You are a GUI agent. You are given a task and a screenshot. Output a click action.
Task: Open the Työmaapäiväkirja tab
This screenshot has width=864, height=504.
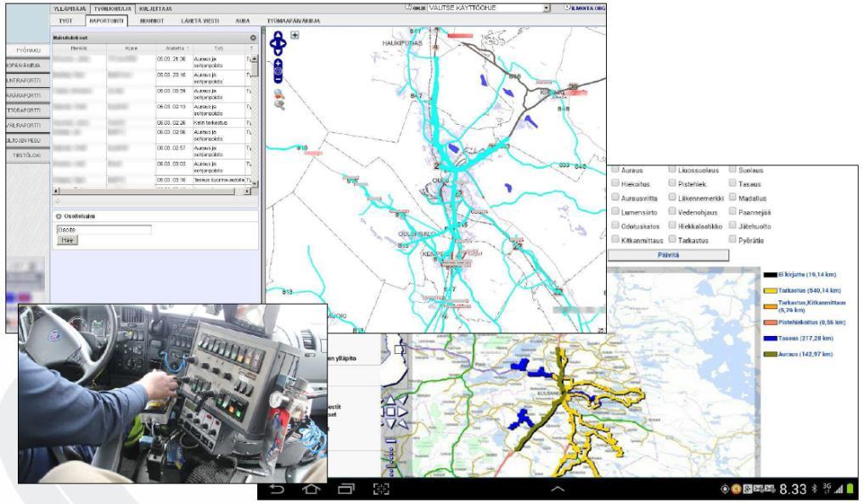tap(294, 21)
